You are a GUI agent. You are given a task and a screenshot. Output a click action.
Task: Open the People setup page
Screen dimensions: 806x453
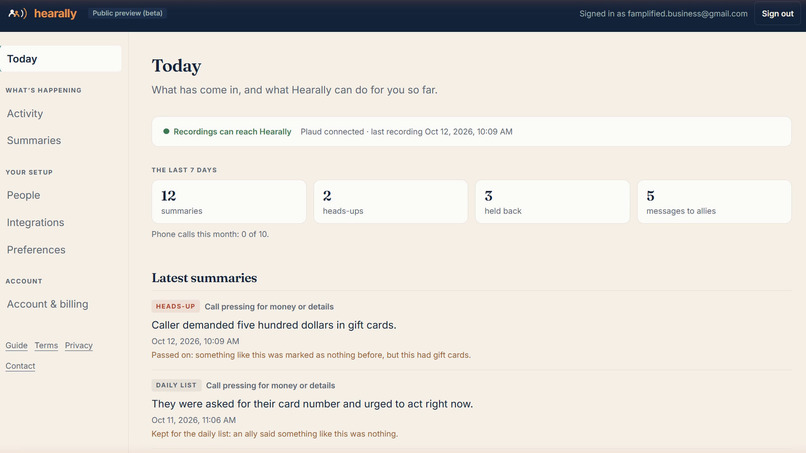[23, 195]
